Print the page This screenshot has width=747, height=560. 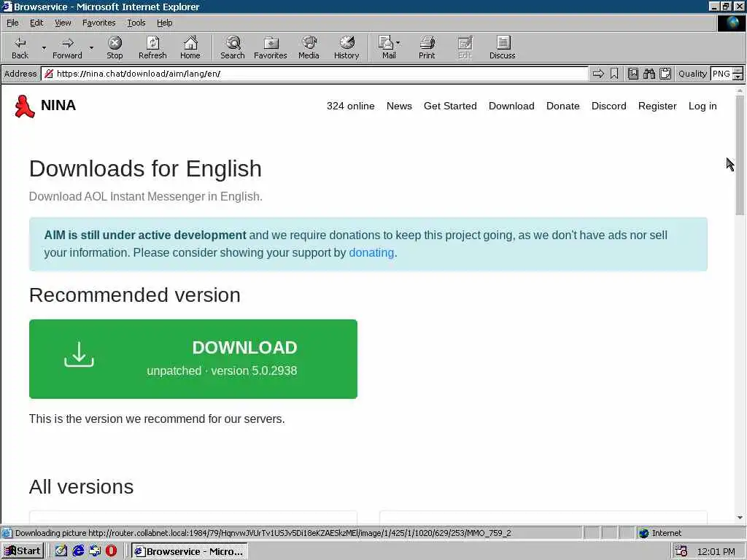[x=426, y=47]
